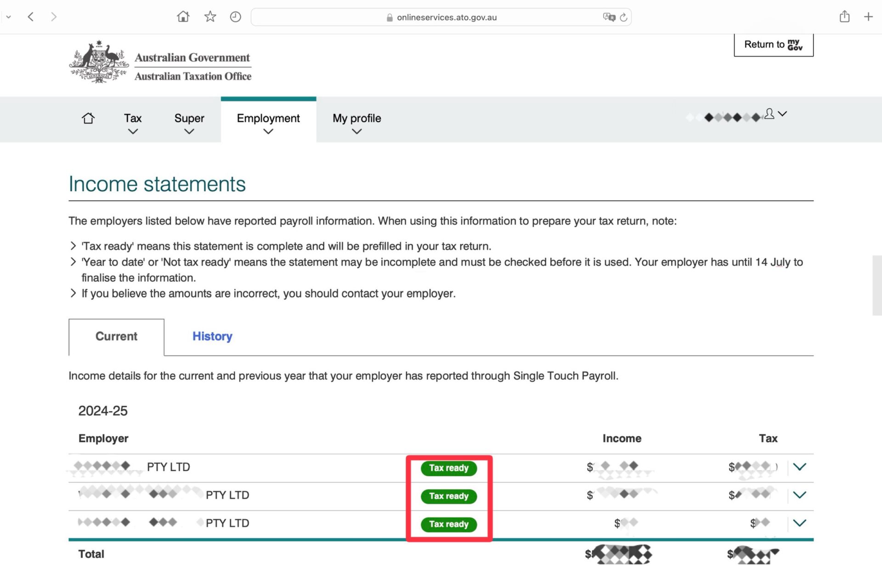Click the bookmark star icon
Screen dimensions: 882x588
click(x=210, y=17)
